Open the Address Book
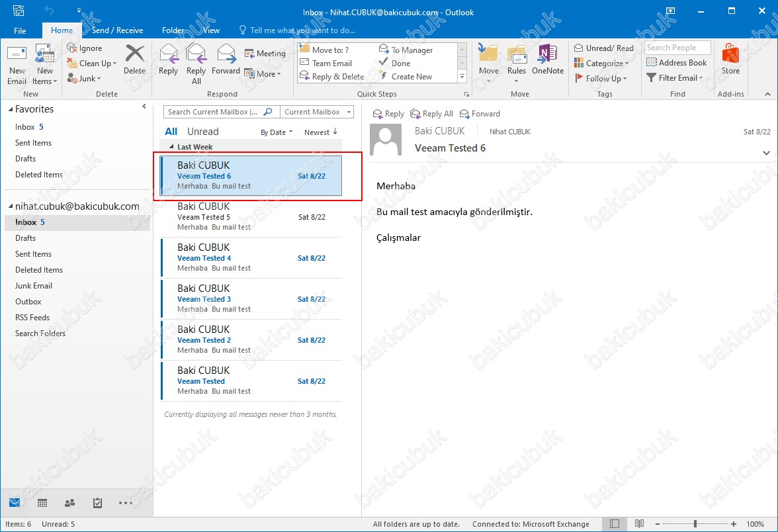This screenshot has width=778, height=532. coord(676,63)
